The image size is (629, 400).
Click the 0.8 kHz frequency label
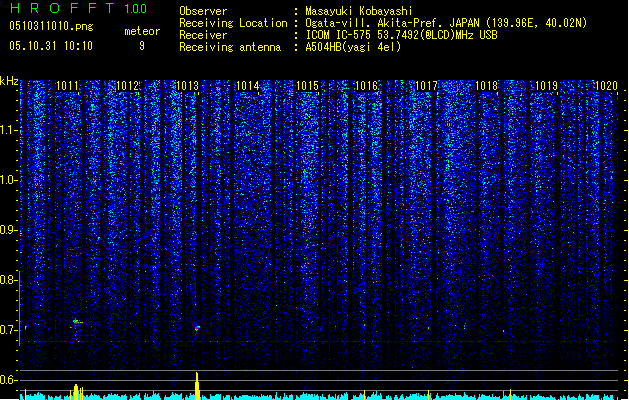tap(8, 280)
